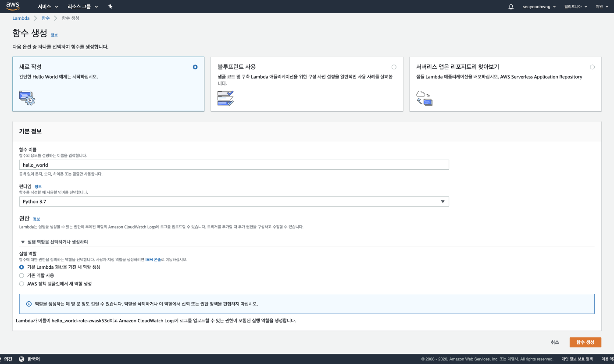Viewport: 614px width, 364px height.
Task: Choose 기존 역할 사용 radio button
Action: pos(21,275)
